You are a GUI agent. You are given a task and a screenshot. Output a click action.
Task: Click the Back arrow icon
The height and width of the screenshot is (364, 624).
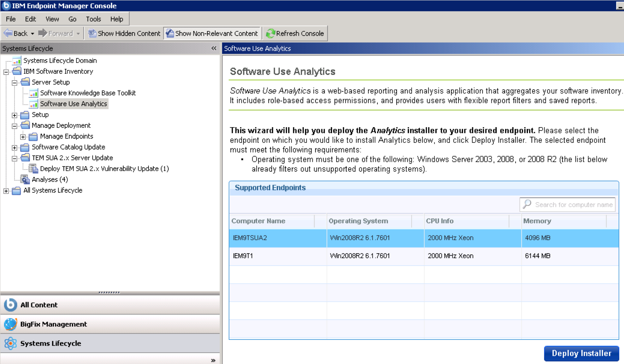click(8, 33)
